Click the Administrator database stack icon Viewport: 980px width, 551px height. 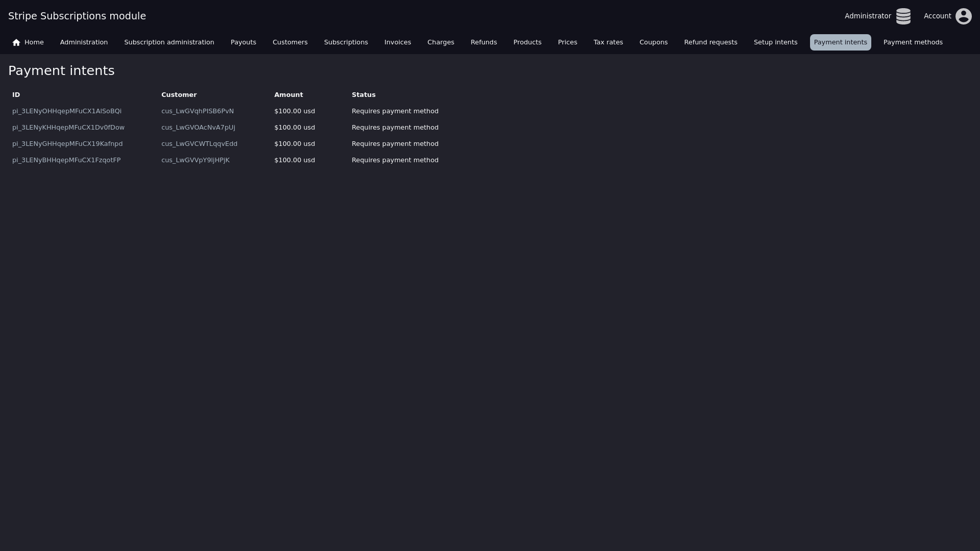click(x=903, y=16)
